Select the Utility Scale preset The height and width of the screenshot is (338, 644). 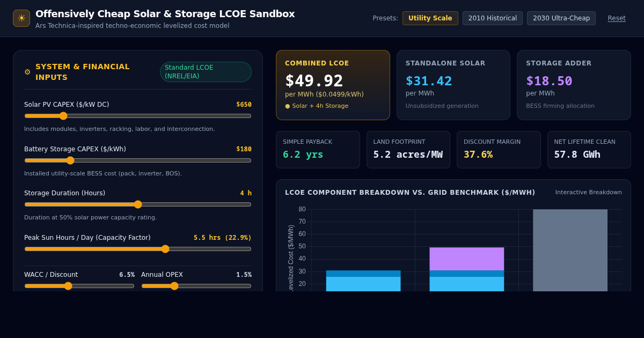coord(430,18)
